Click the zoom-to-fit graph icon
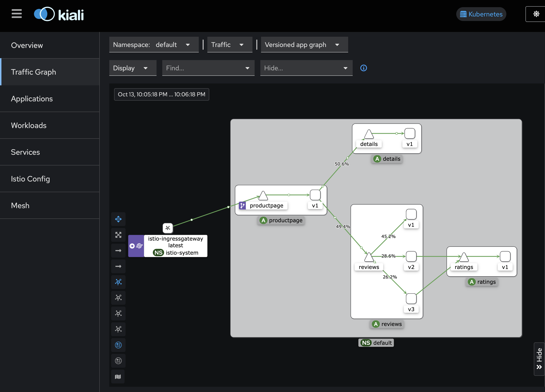Viewport: 545px width, 392px height. 118,235
